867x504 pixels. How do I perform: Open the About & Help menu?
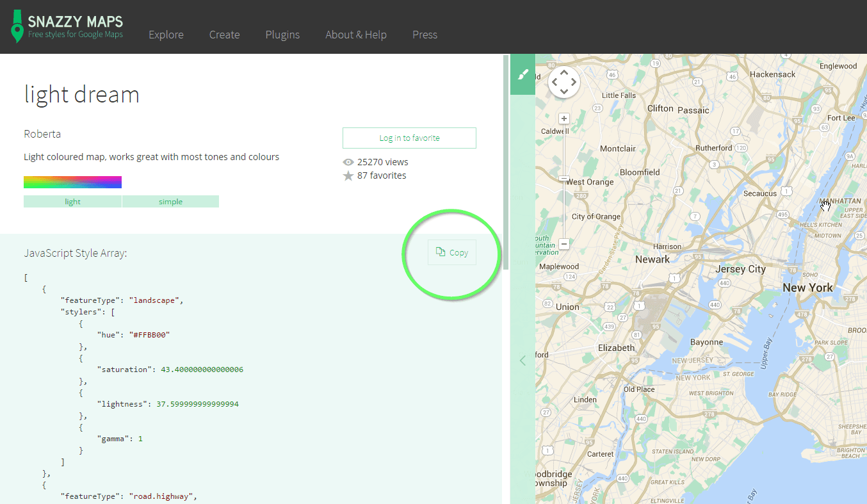pyautogui.click(x=355, y=35)
